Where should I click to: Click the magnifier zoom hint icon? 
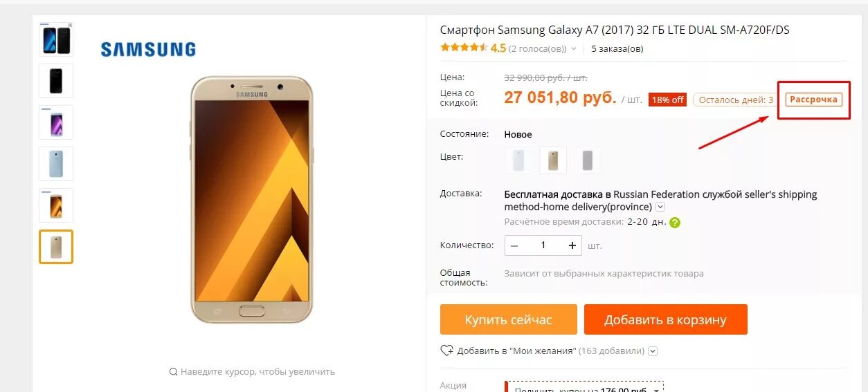174,372
